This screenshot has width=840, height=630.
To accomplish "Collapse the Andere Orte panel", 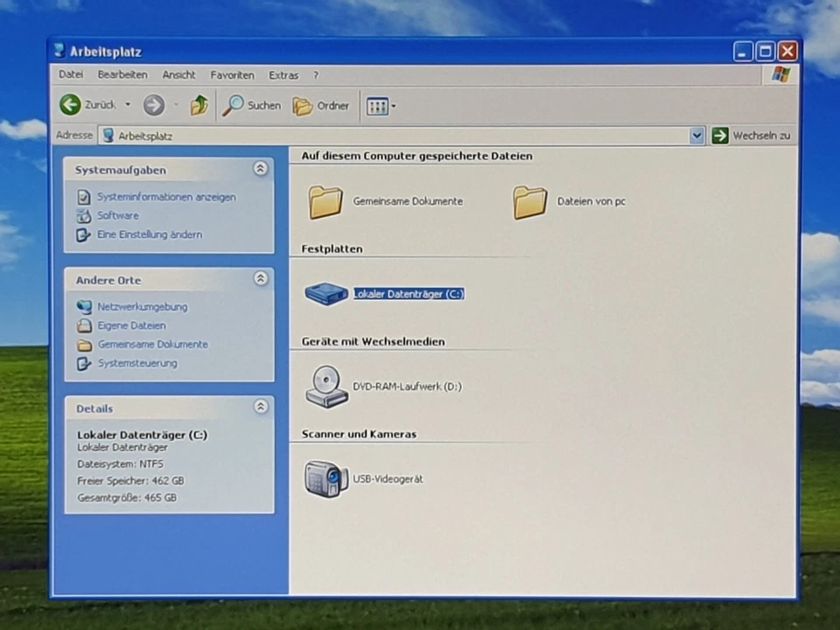I will click(x=260, y=279).
